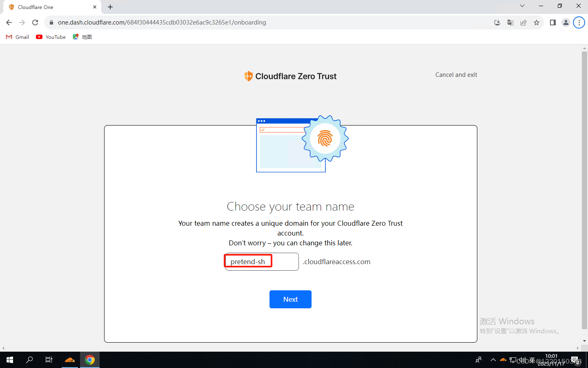
Task: Open the translate page icon
Action: tap(510, 22)
